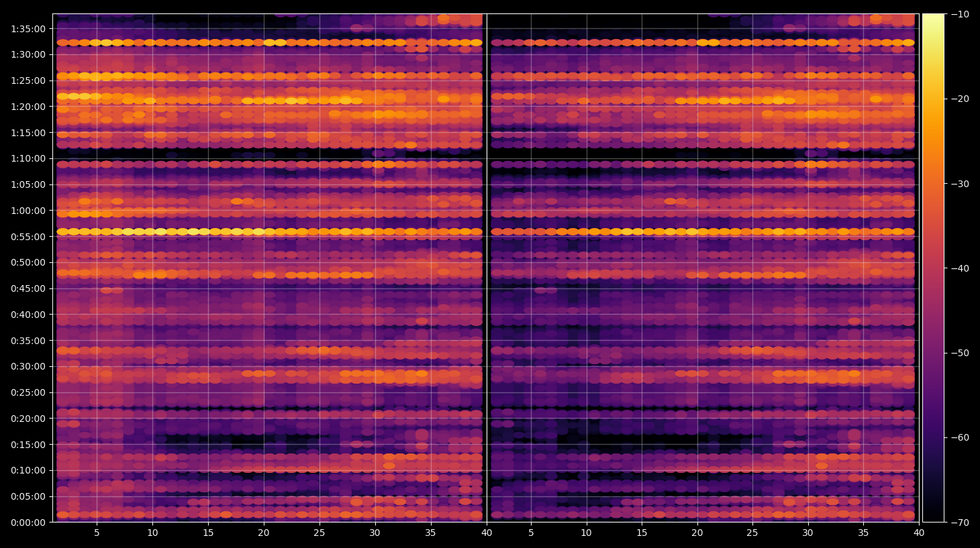This screenshot has height=548, width=980.
Task: Select the 0:10:00 time tick label
Action: point(28,470)
